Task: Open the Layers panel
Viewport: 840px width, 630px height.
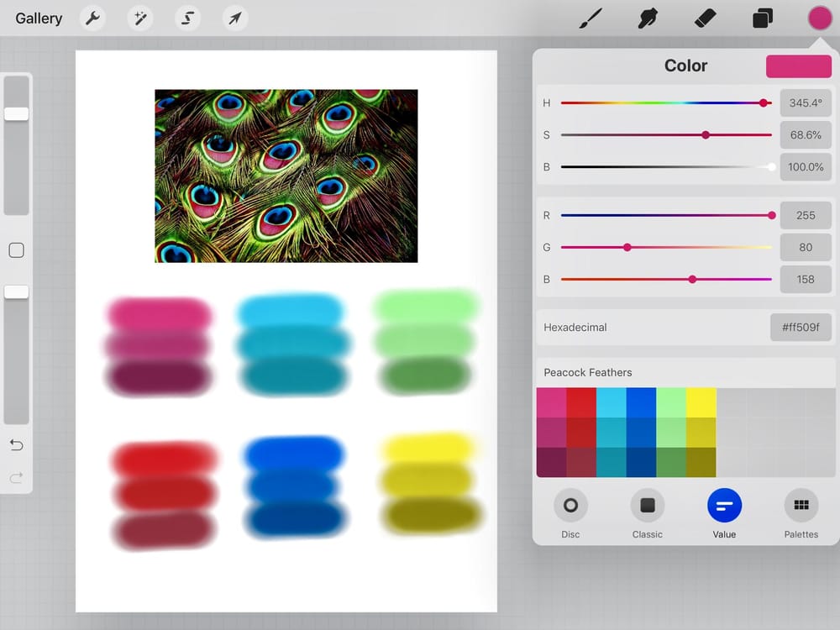Action: pos(761,18)
